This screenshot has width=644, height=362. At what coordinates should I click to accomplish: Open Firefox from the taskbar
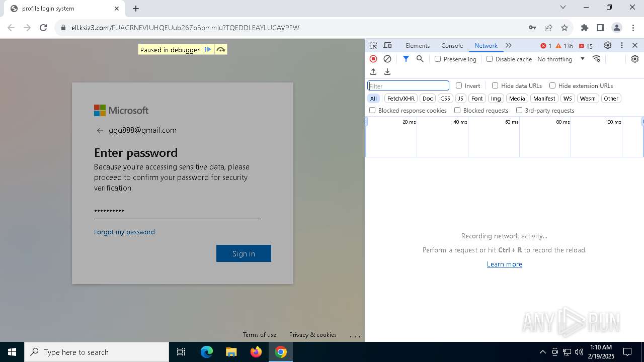[256, 352]
